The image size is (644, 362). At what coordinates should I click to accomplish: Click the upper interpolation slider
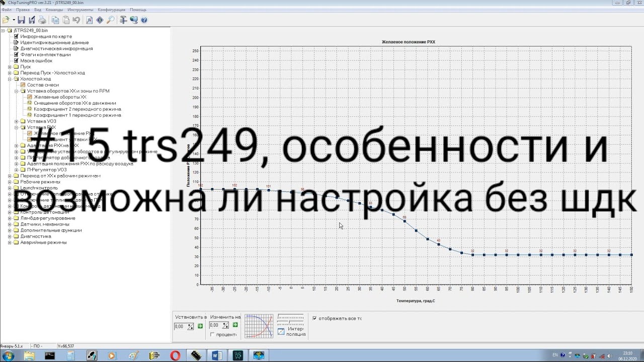[291, 317]
